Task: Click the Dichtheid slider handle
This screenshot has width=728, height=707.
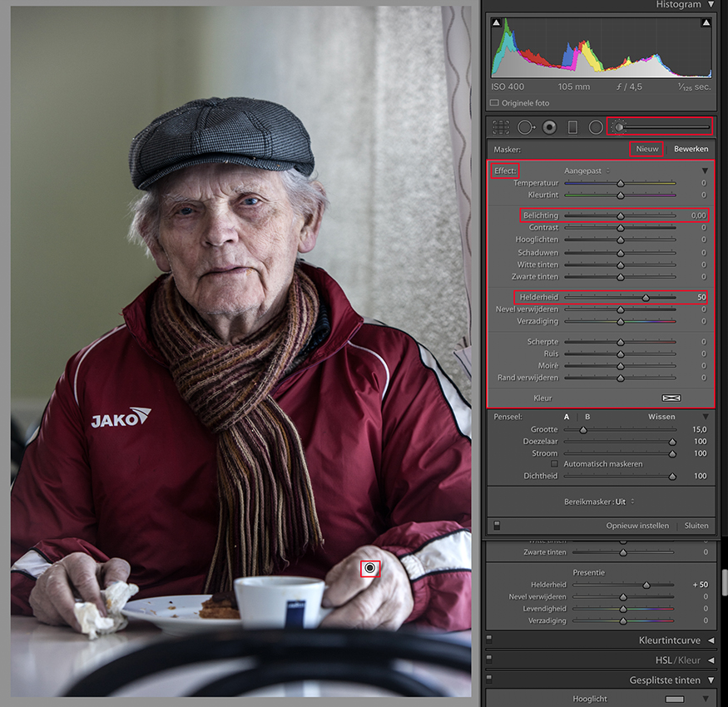Action: [x=671, y=477]
